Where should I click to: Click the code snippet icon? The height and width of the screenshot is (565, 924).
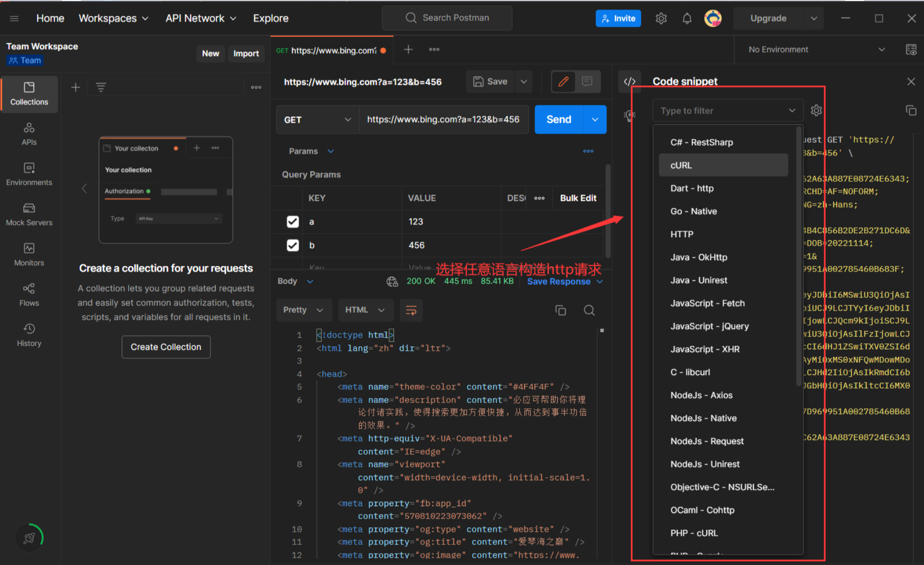click(x=629, y=81)
